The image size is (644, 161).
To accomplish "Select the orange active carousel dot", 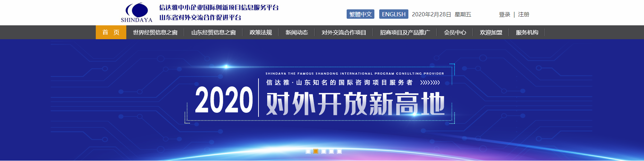I will pos(316,151).
